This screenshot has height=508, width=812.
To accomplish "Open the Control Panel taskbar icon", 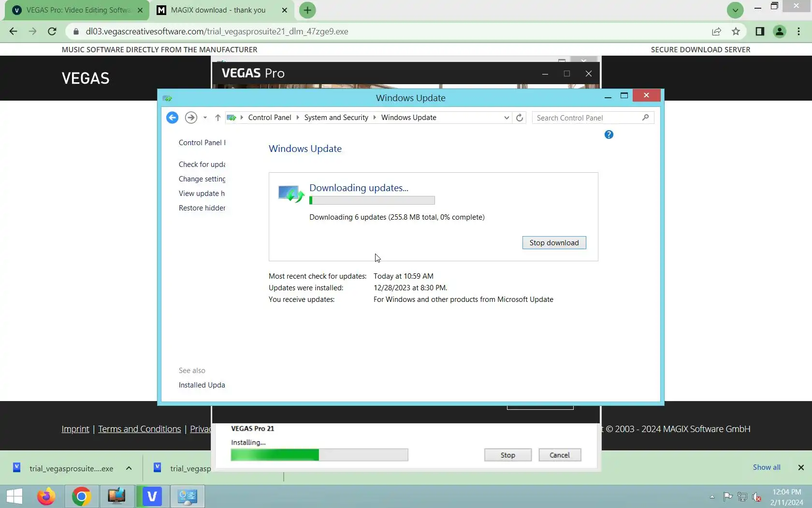I will click(x=187, y=496).
